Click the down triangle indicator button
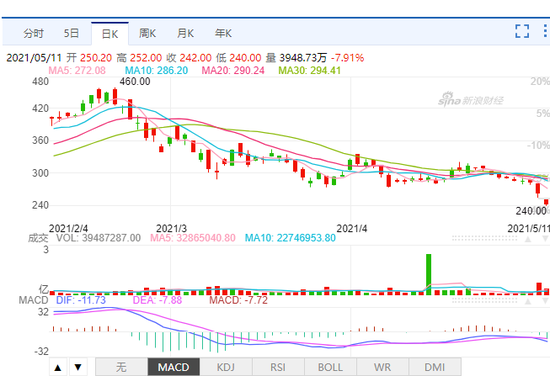 (78, 367)
